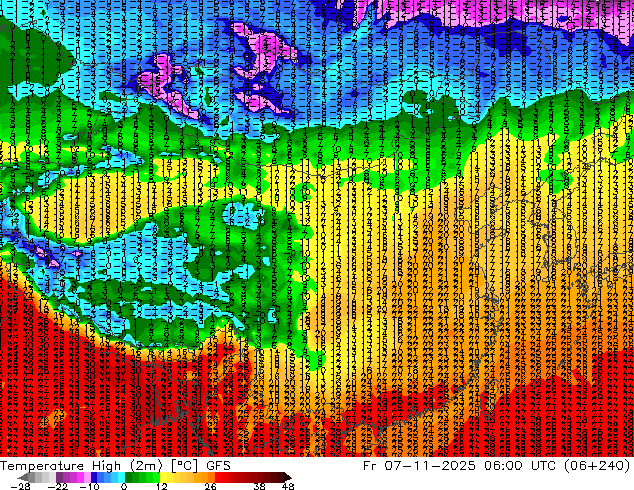
Task: Click the 0 legend label
Action: click(124, 486)
